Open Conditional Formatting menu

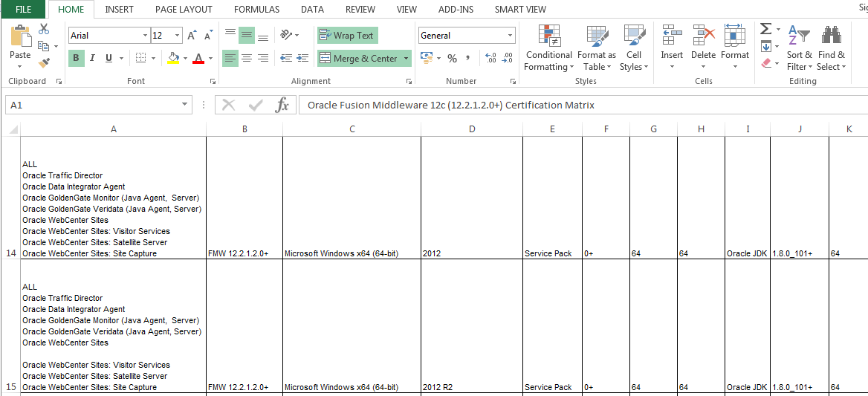pyautogui.click(x=548, y=48)
